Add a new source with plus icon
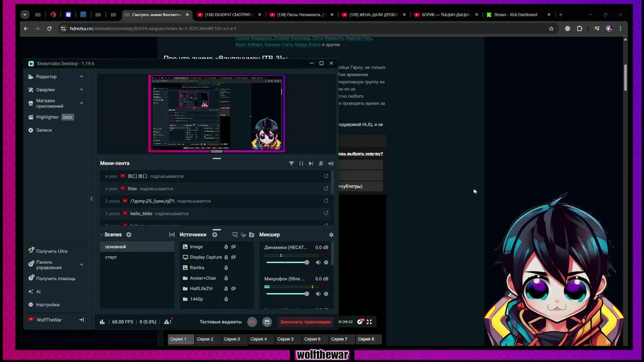The height and width of the screenshot is (362, 644). [215, 235]
